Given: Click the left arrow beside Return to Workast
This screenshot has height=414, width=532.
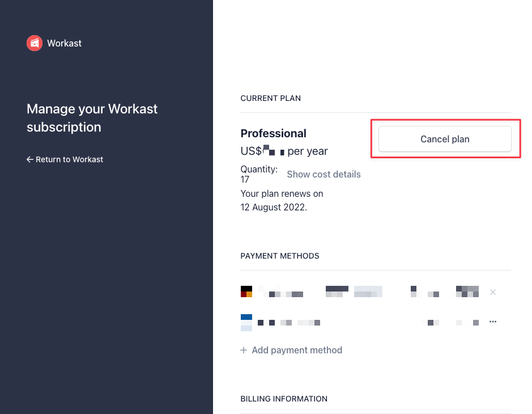Looking at the screenshot, I should pyautogui.click(x=30, y=159).
